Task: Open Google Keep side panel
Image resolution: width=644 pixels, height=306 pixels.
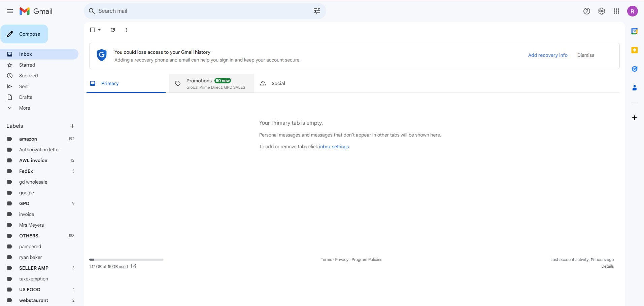Action: tap(635, 50)
